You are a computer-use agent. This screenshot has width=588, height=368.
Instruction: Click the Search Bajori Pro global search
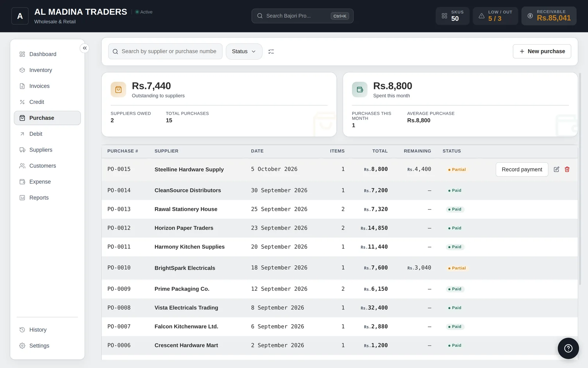[302, 16]
